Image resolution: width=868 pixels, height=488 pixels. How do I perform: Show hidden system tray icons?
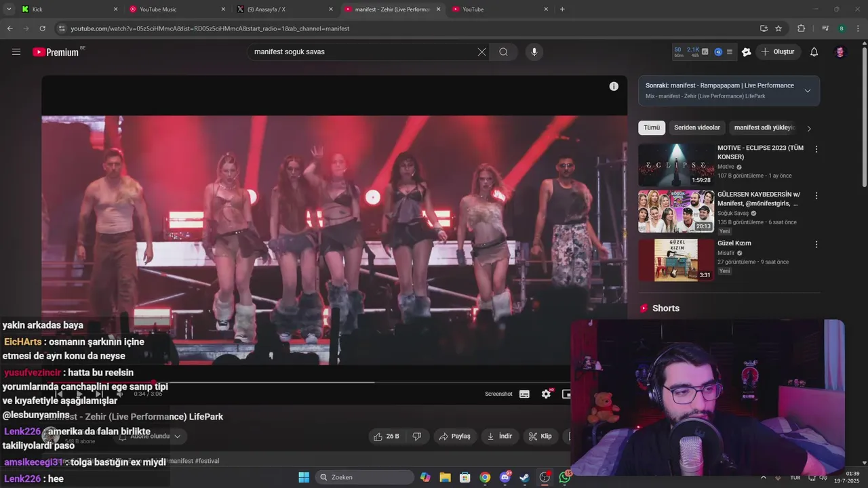point(764,477)
